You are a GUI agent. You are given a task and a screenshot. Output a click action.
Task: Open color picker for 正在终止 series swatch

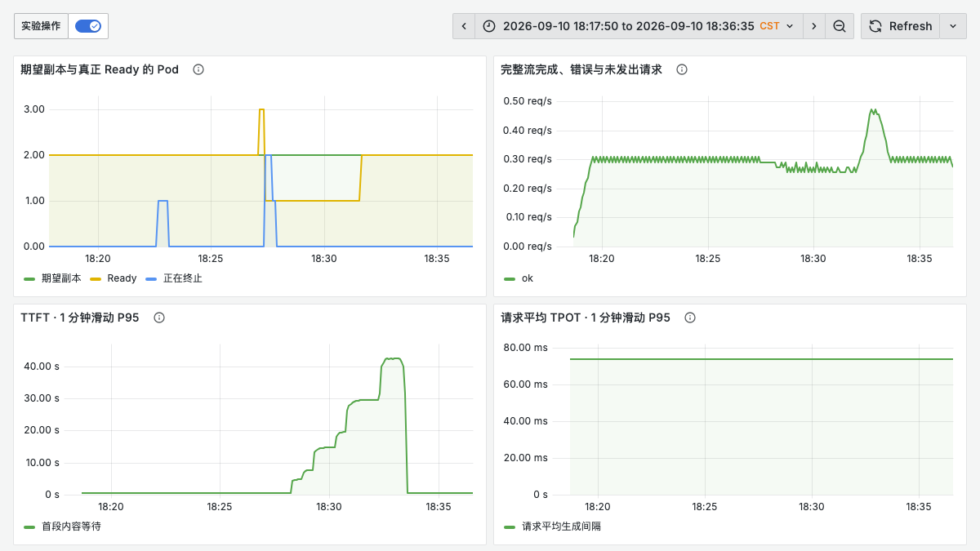(x=150, y=278)
